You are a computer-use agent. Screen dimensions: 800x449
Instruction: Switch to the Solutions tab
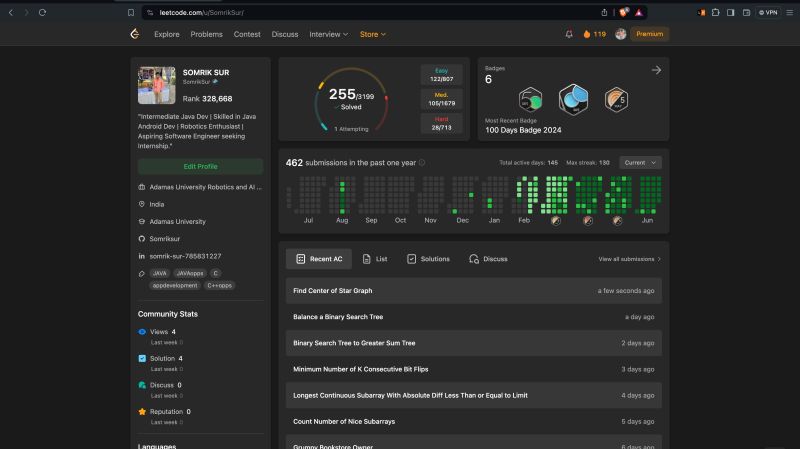tap(428, 259)
